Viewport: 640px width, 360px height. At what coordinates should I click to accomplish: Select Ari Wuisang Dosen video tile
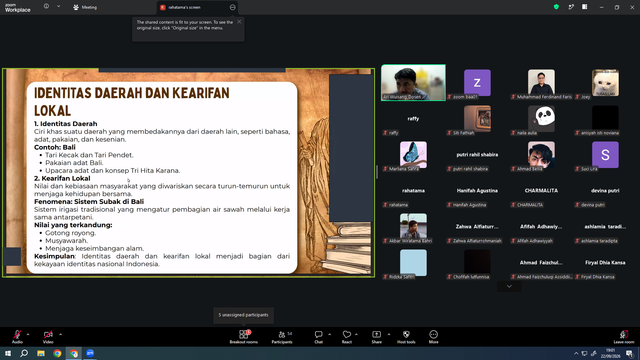413,82
